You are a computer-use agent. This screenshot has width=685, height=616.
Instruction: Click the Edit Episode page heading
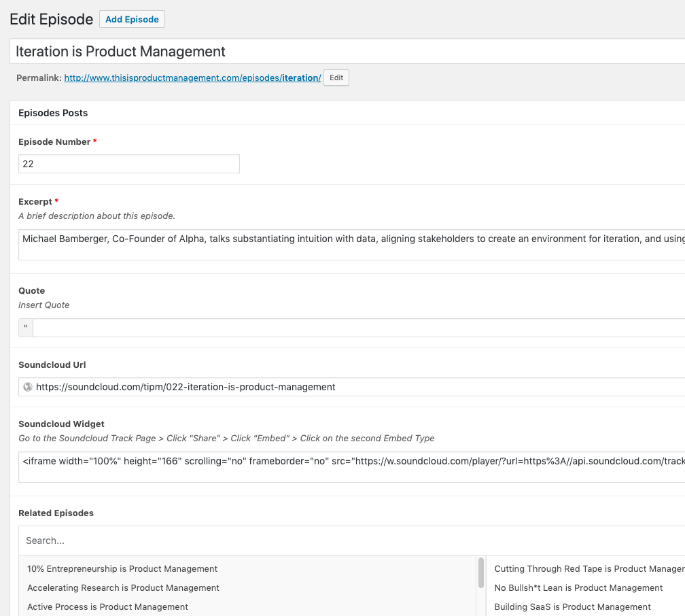52,19
